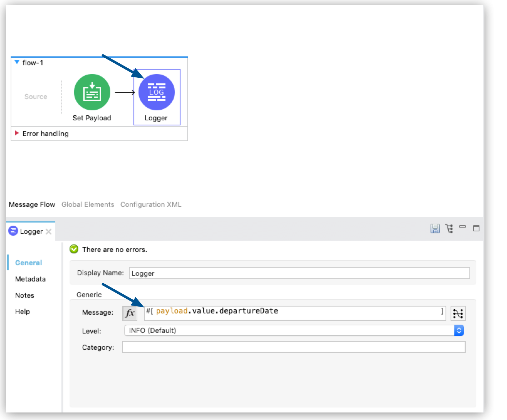This screenshot has height=420, width=507.
Task: Switch to the Global Elements tab
Action: tap(88, 204)
